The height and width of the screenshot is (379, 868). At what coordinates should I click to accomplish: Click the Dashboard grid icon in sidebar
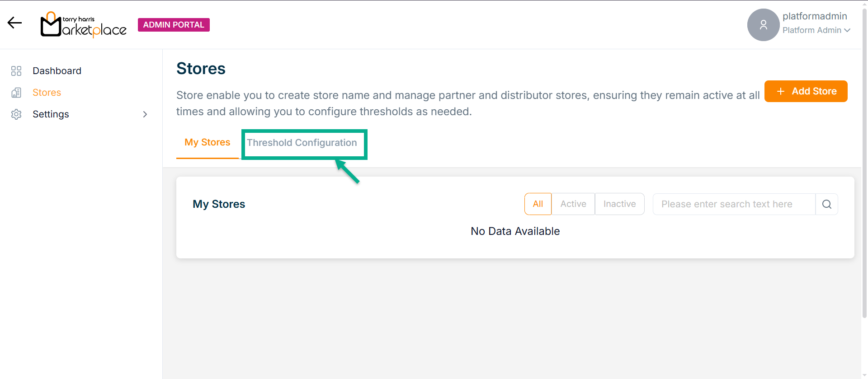[x=16, y=71]
